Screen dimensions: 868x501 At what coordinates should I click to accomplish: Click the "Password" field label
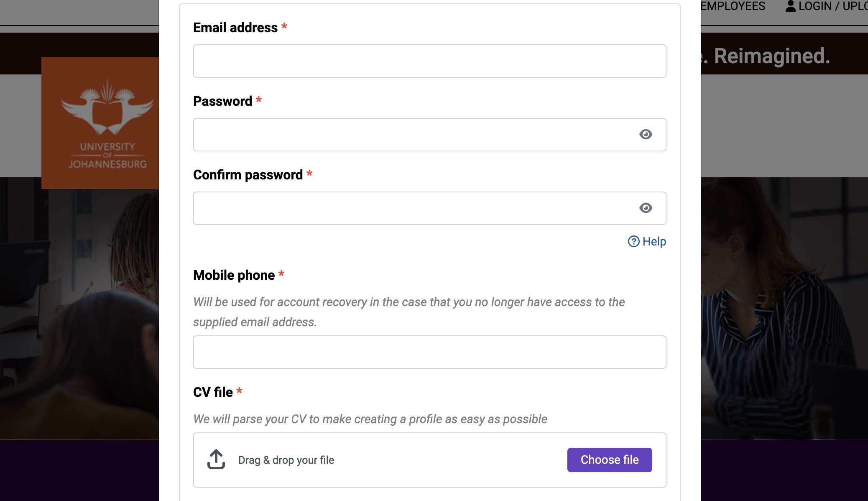pyautogui.click(x=222, y=101)
